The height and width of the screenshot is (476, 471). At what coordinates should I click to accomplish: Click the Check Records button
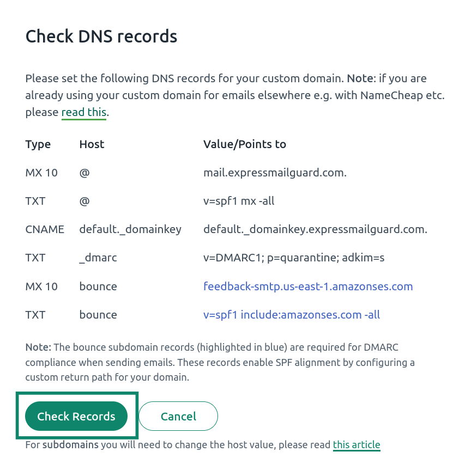76,416
